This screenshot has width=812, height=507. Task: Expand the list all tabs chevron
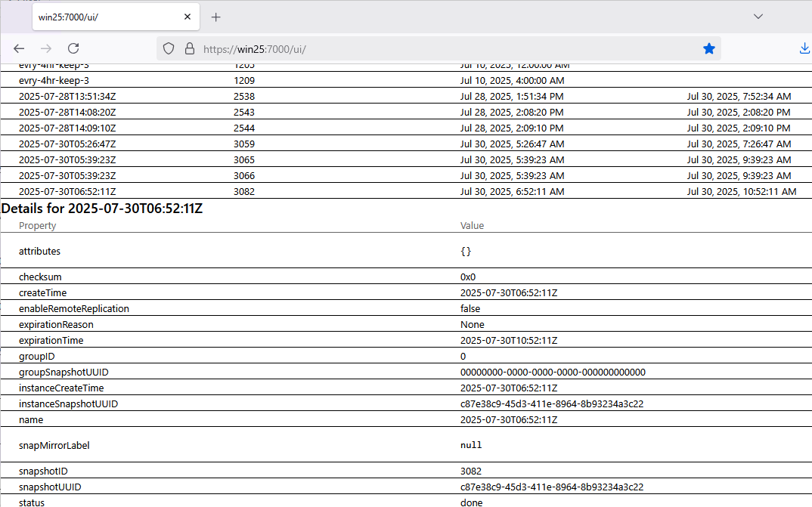coord(758,17)
